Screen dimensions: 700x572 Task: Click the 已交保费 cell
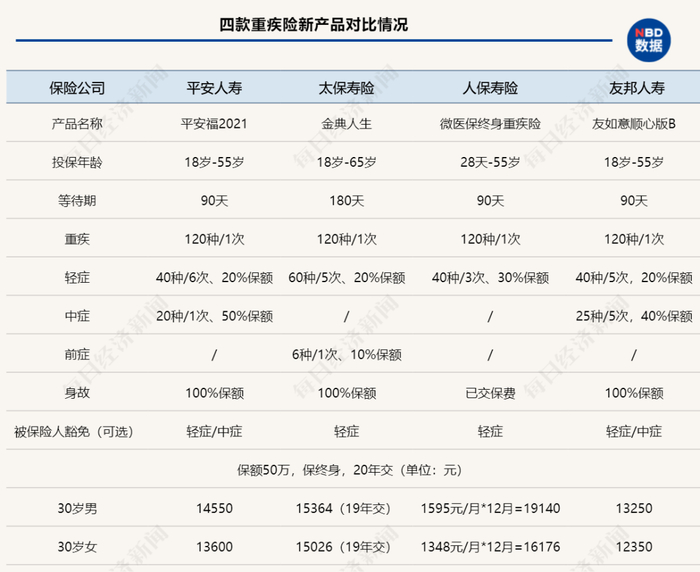point(490,393)
